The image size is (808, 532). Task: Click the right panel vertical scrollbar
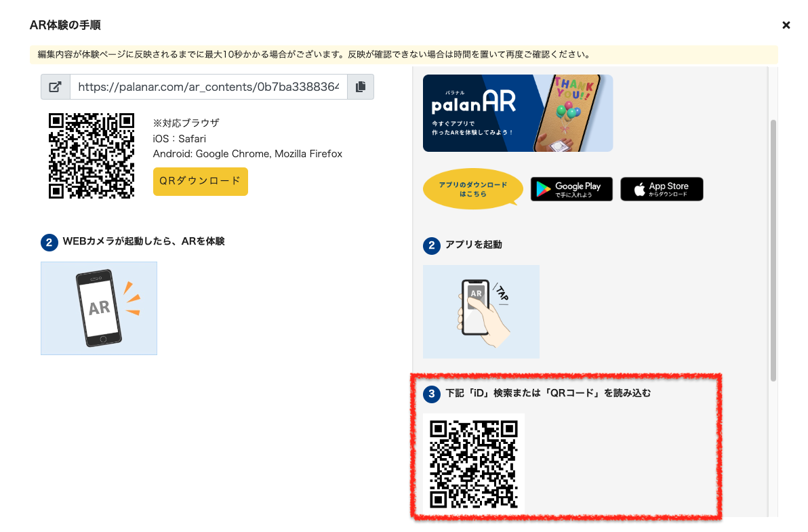click(x=773, y=250)
